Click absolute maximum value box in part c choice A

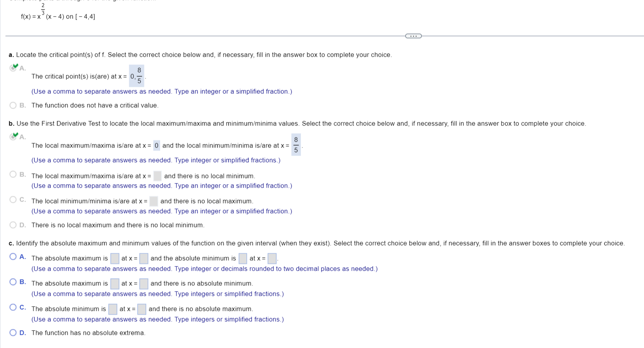pyautogui.click(x=115, y=258)
